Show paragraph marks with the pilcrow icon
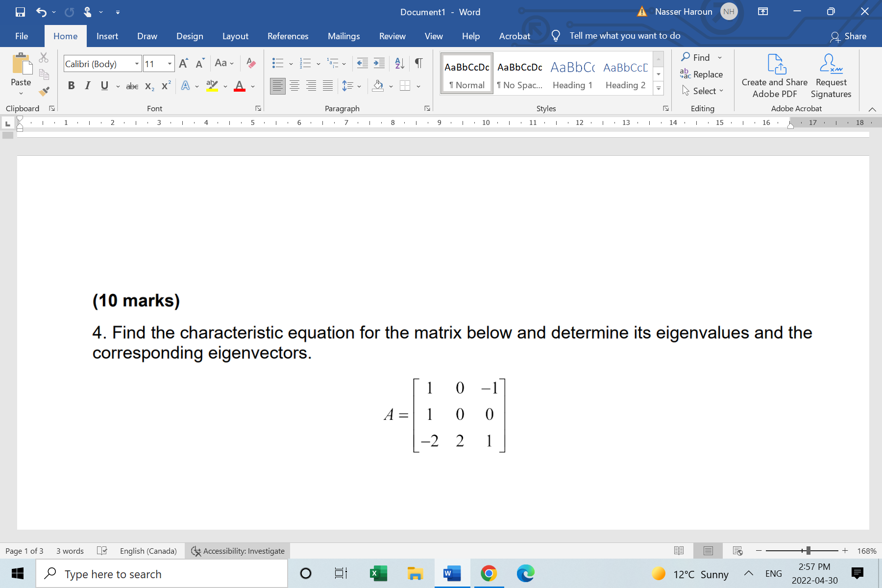Image resolution: width=882 pixels, height=588 pixels. [418, 63]
